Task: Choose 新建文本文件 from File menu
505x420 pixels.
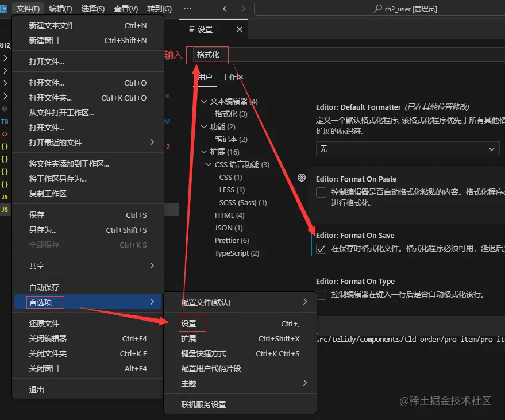Action: [x=87, y=25]
